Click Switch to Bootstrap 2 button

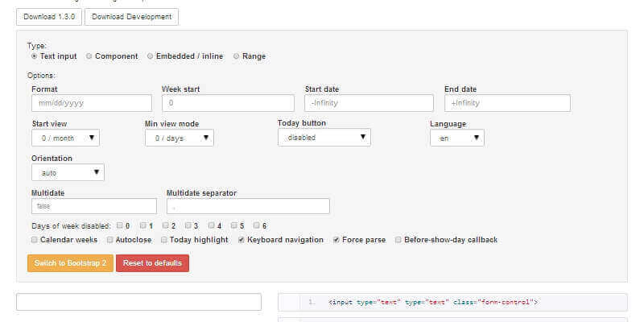click(70, 263)
